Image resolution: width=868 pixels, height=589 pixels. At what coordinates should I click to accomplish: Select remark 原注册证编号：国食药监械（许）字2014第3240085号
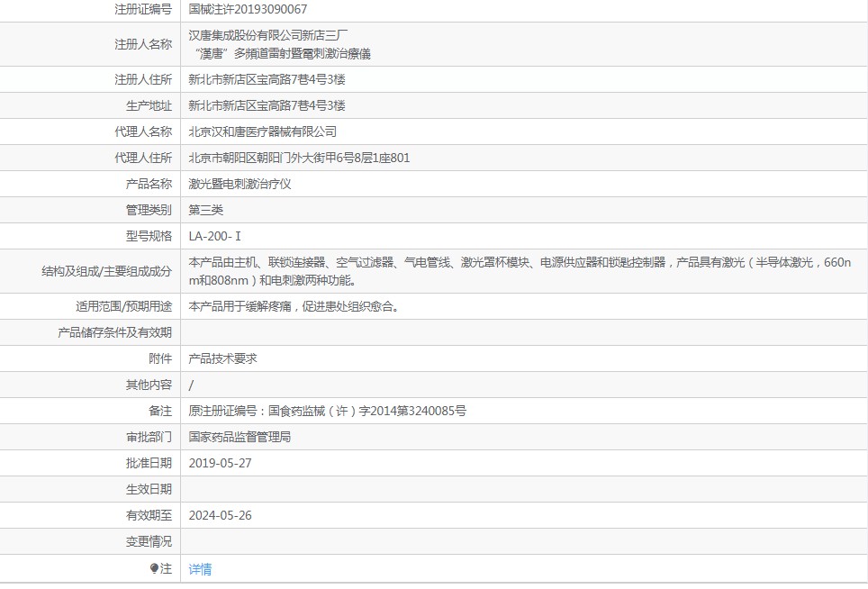pos(328,411)
